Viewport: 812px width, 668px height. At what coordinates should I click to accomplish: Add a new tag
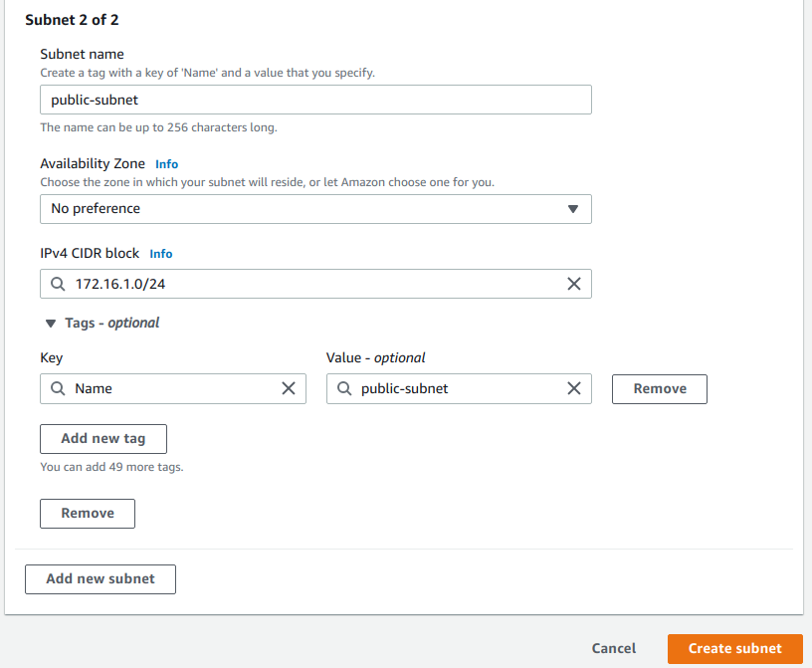[102, 438]
